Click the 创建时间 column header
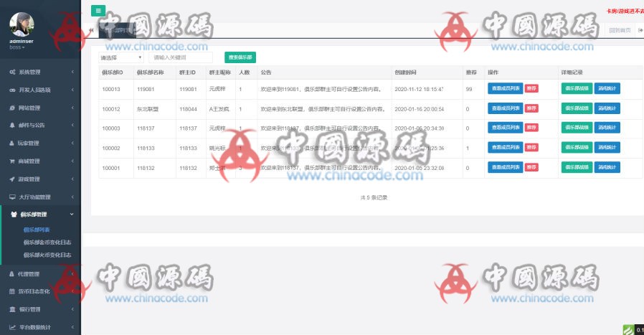Viewport: 644px width, 335px height. point(405,72)
